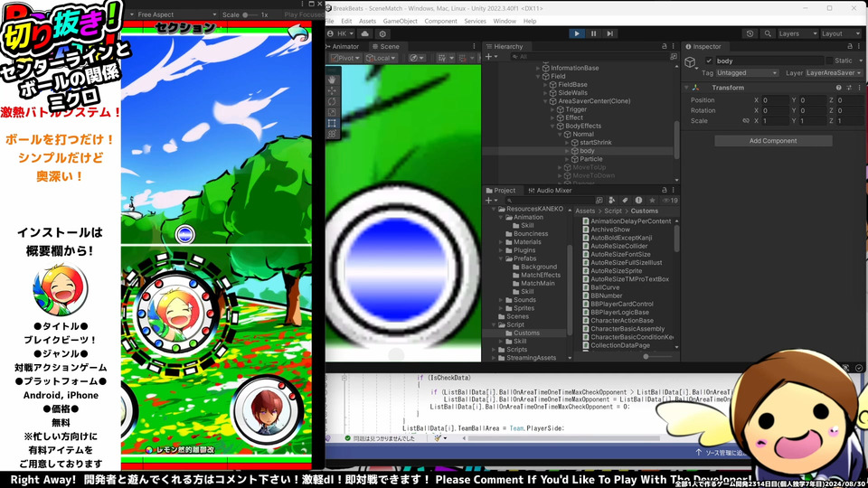This screenshot has width=868, height=488.
Task: Expand the Materials folder arrow
Action: pos(501,242)
